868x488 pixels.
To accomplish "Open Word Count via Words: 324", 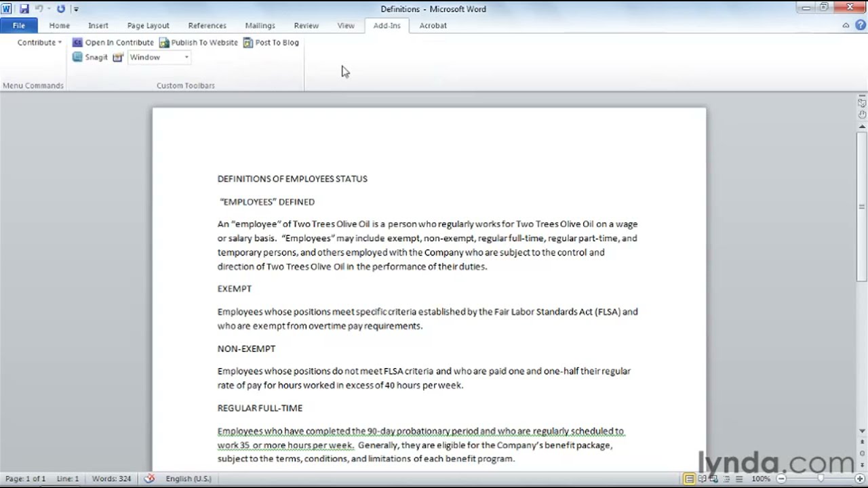I will [x=111, y=479].
